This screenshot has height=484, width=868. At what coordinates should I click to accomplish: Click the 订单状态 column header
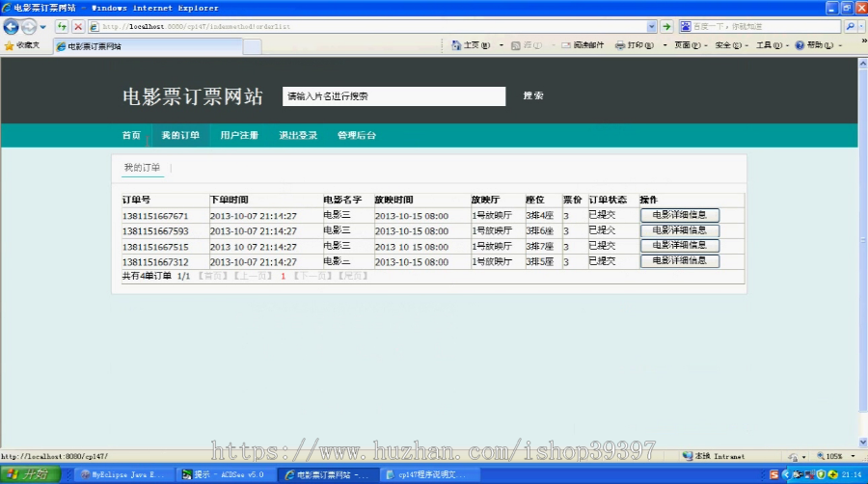click(x=608, y=200)
